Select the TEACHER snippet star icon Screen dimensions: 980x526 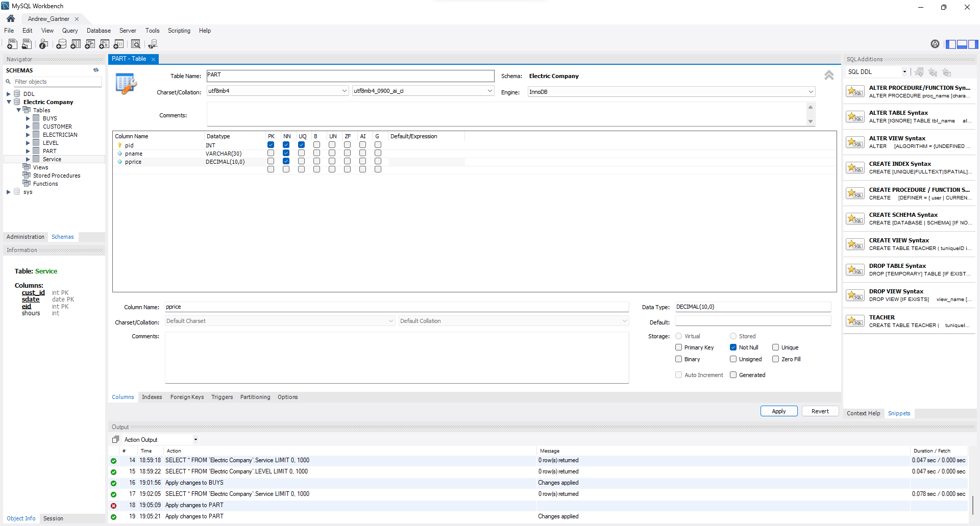pos(855,321)
